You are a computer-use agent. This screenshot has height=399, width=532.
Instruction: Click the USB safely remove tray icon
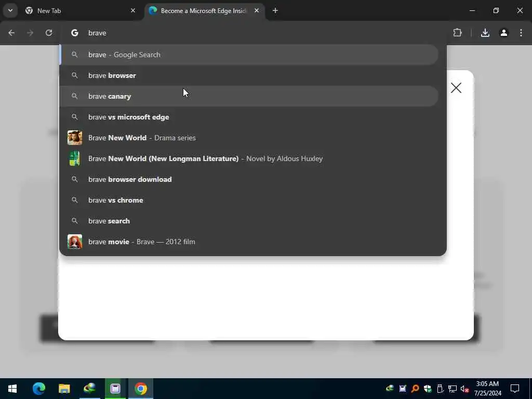[440, 389]
